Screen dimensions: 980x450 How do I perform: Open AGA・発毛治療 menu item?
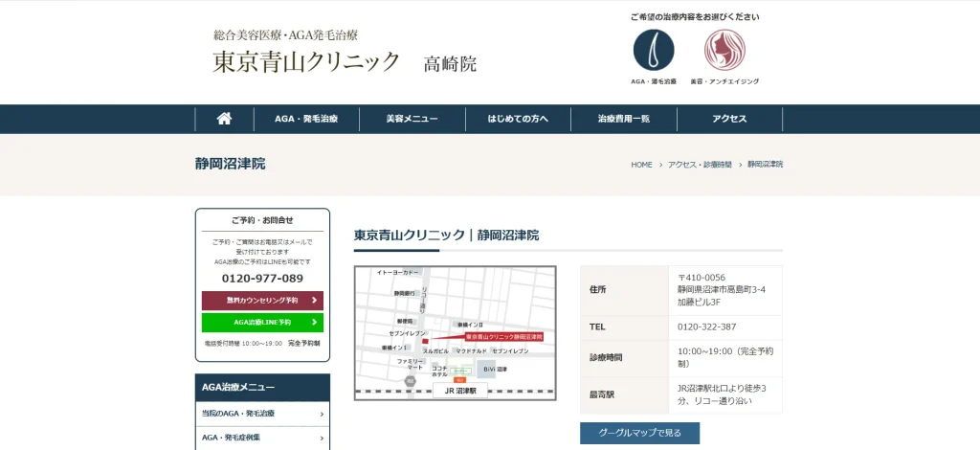click(306, 119)
